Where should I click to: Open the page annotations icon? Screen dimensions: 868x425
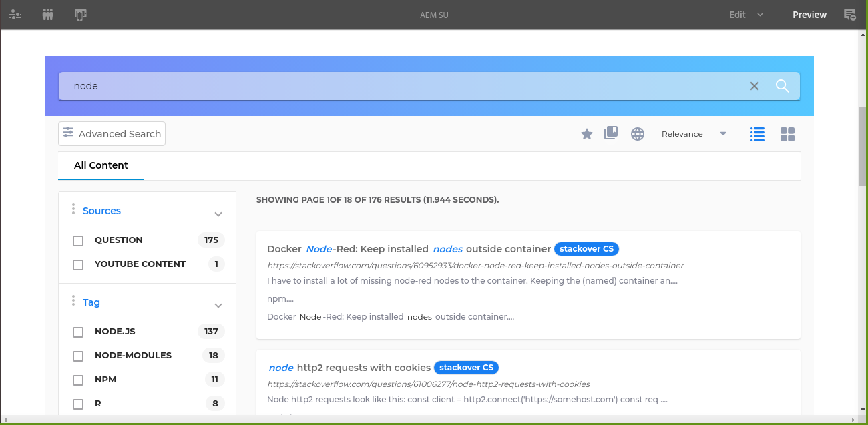point(849,15)
